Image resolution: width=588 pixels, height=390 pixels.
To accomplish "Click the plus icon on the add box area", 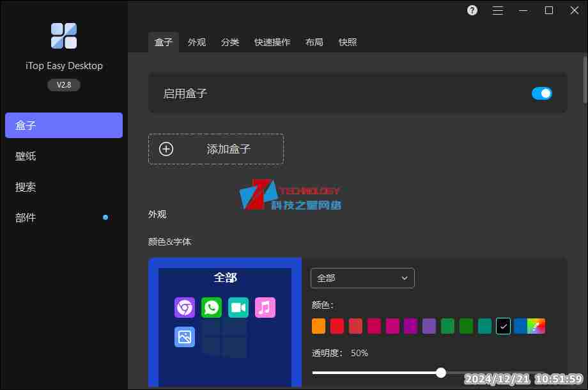I will tap(166, 148).
